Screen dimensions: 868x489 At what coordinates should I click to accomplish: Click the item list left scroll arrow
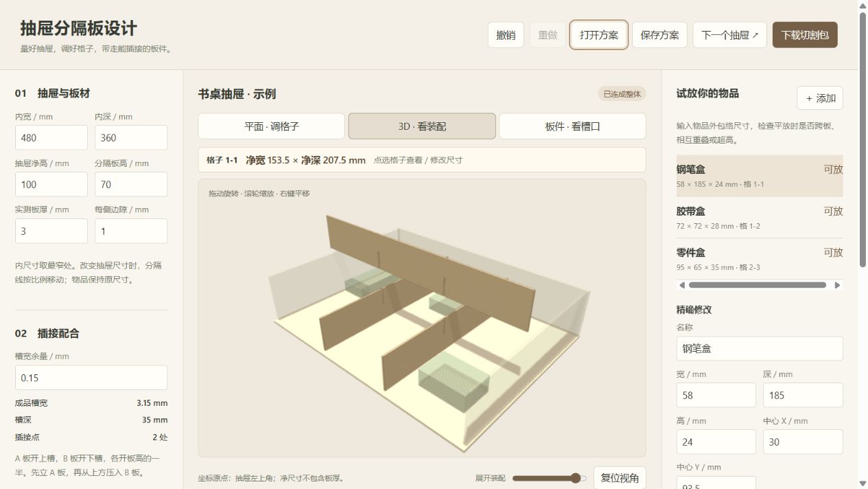click(x=681, y=285)
